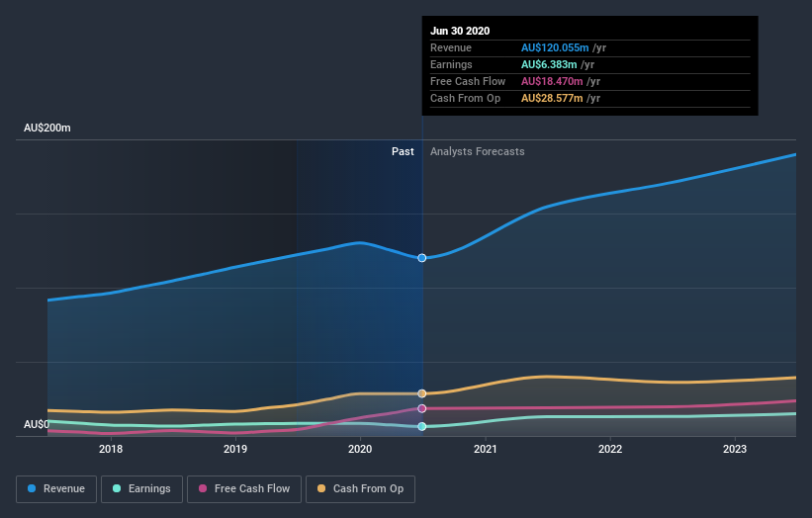812x518 pixels.
Task: Click the Revenue row label in tooltip
Action: pyautogui.click(x=451, y=47)
